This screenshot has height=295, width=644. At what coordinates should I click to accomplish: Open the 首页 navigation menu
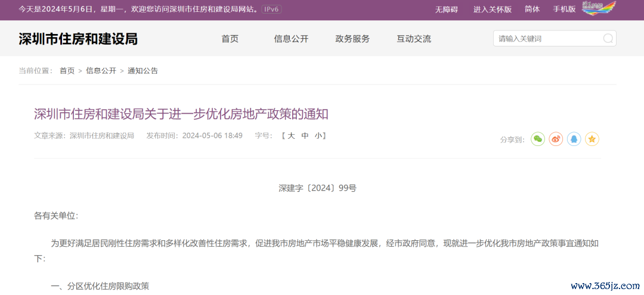(230, 39)
